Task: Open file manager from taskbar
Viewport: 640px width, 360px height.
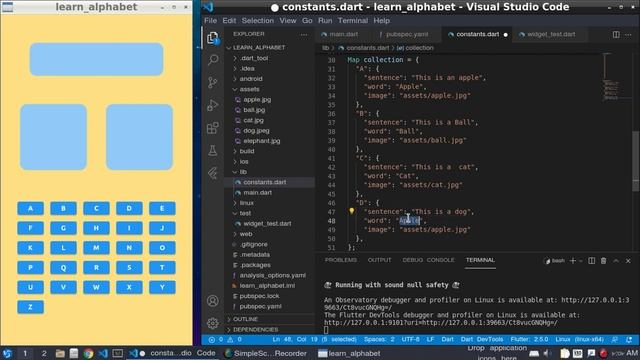Action: [x=60, y=353]
